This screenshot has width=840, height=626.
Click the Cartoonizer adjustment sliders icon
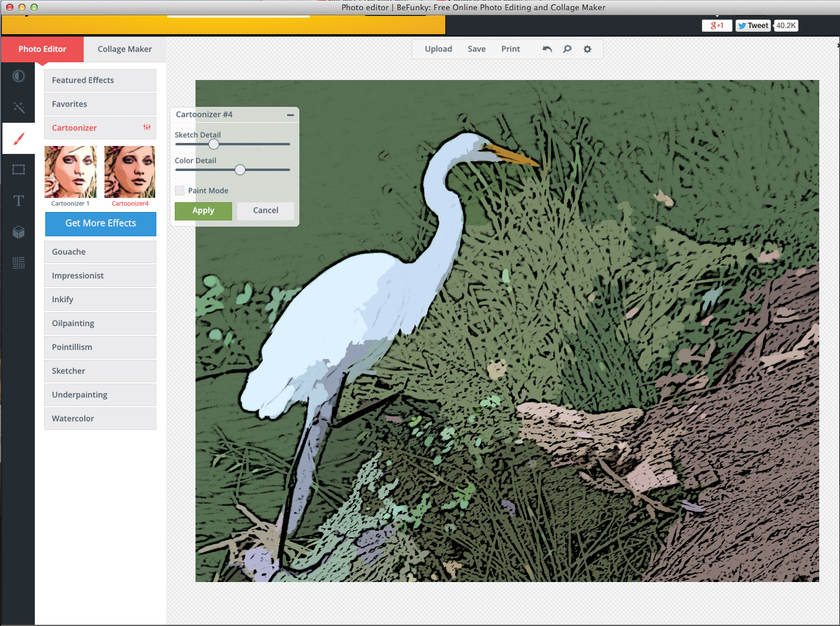point(147,128)
